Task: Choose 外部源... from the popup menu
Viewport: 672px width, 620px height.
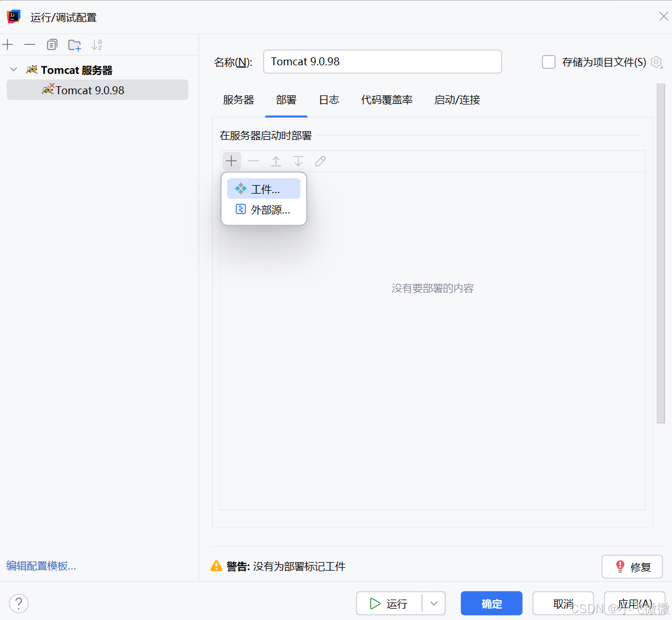Action: pos(264,210)
